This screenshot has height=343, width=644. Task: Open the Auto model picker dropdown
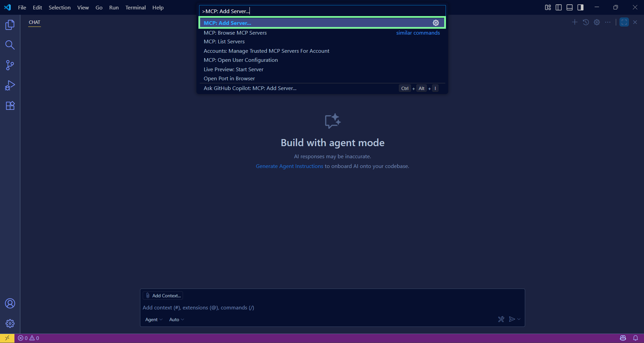(177, 319)
